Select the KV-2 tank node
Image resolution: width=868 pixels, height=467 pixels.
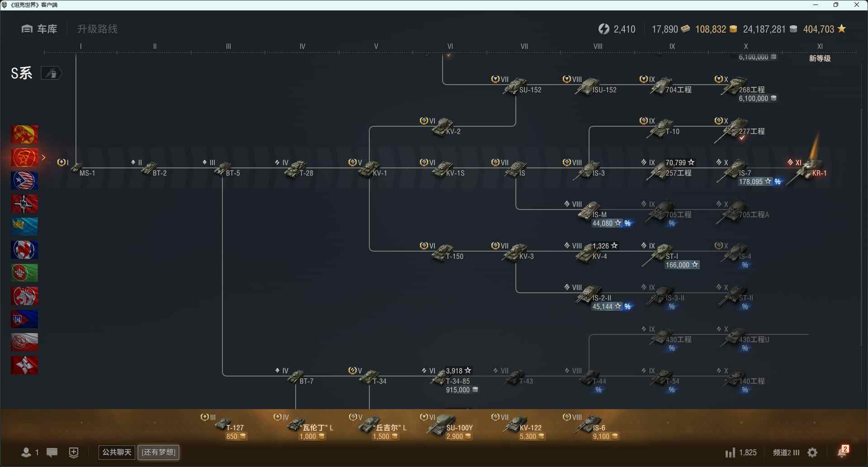(442, 126)
